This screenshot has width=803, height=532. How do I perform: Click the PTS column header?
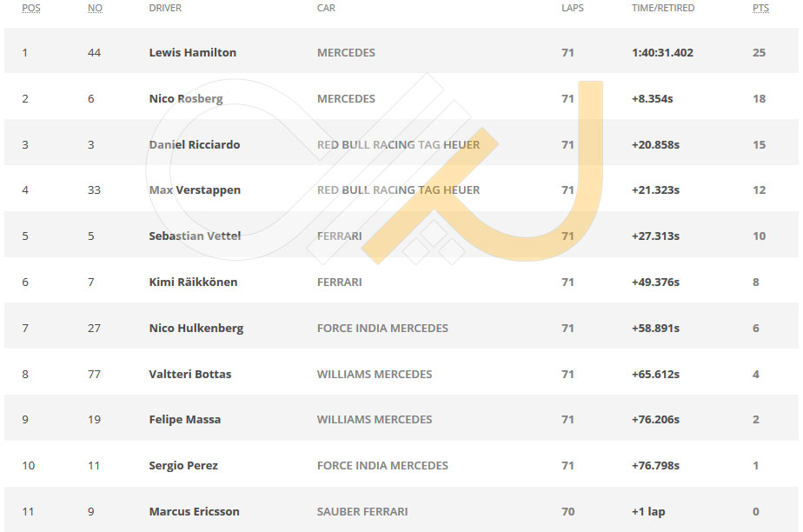click(x=760, y=8)
